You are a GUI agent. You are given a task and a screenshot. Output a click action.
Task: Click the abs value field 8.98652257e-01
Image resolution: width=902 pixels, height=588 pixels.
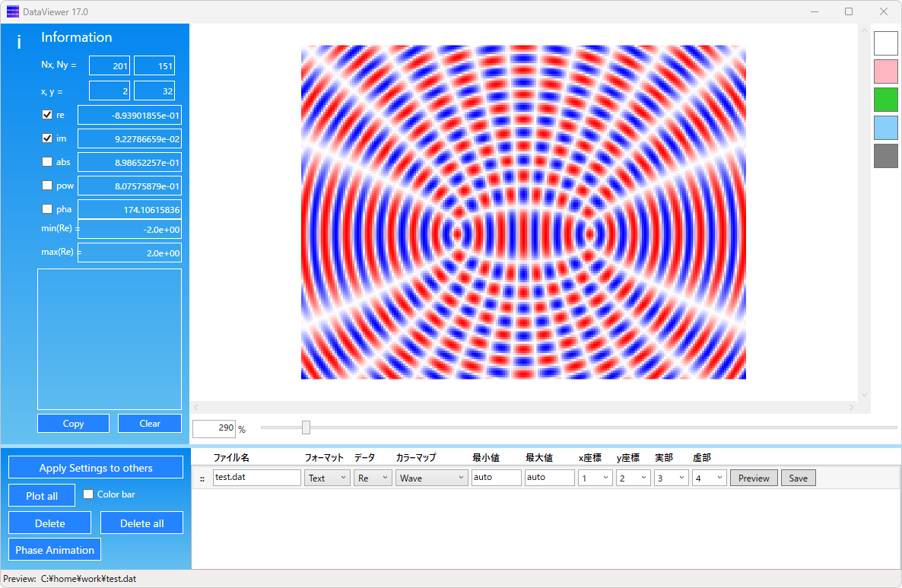pyautogui.click(x=129, y=162)
